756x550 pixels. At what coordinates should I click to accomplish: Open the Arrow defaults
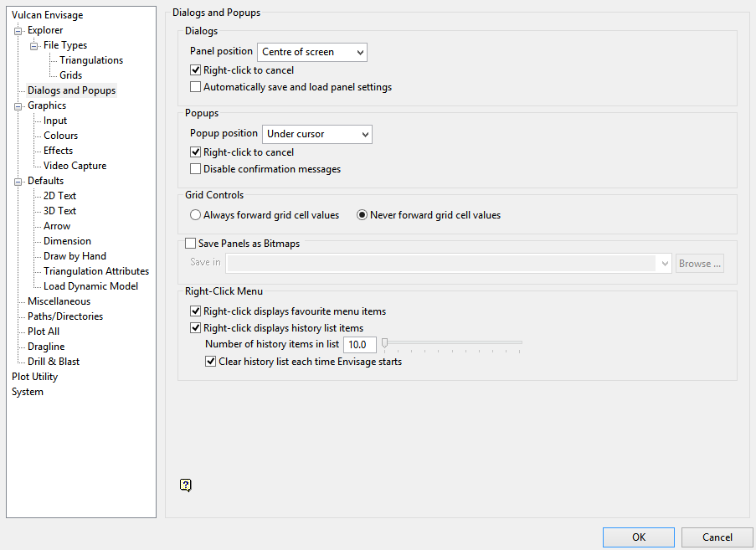click(x=57, y=225)
